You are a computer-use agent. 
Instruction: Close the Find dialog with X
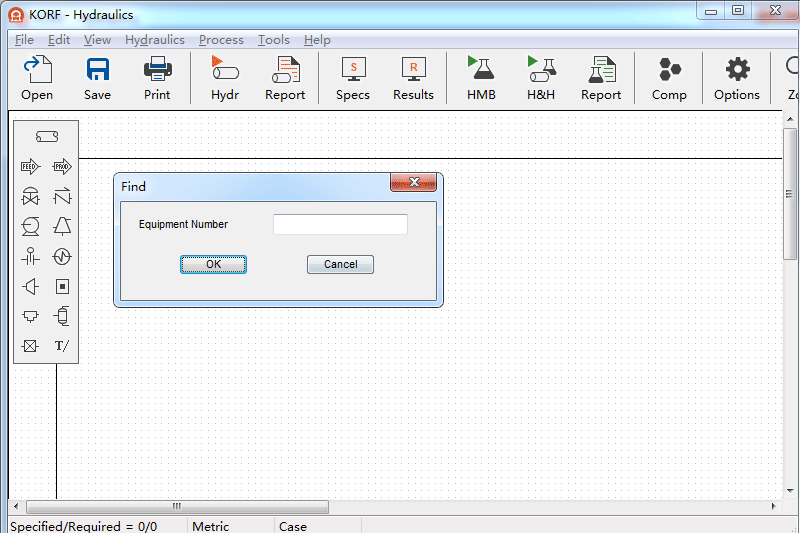tap(414, 182)
